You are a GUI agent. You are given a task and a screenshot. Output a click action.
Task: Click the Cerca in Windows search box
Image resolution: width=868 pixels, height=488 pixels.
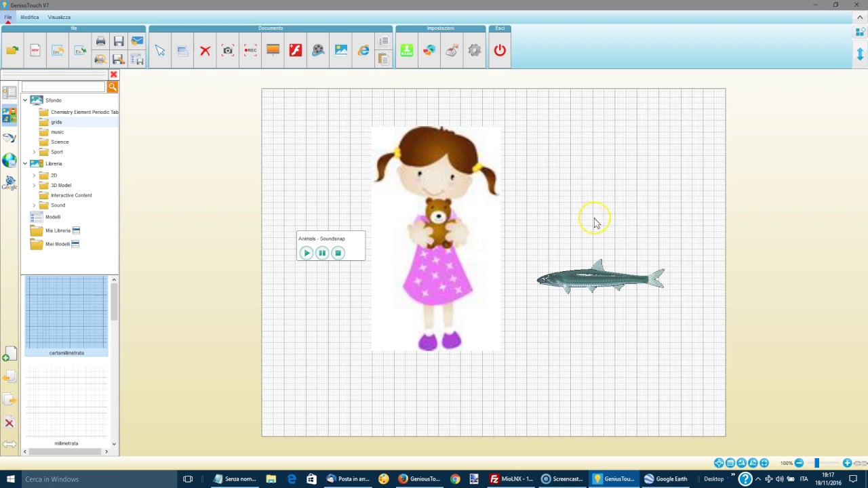pyautogui.click(x=98, y=479)
